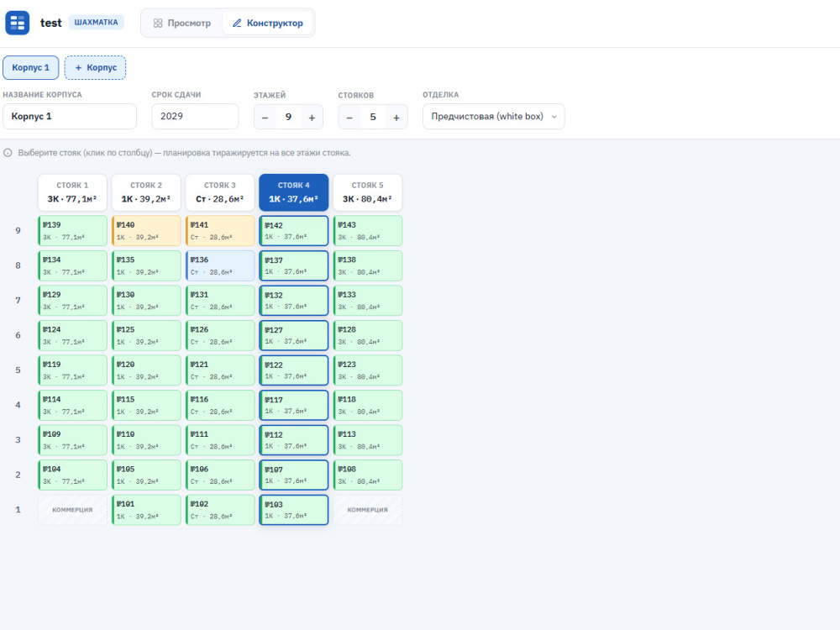This screenshot has height=630, width=840.
Task: Increase floor count with plus button
Action: [x=312, y=118]
